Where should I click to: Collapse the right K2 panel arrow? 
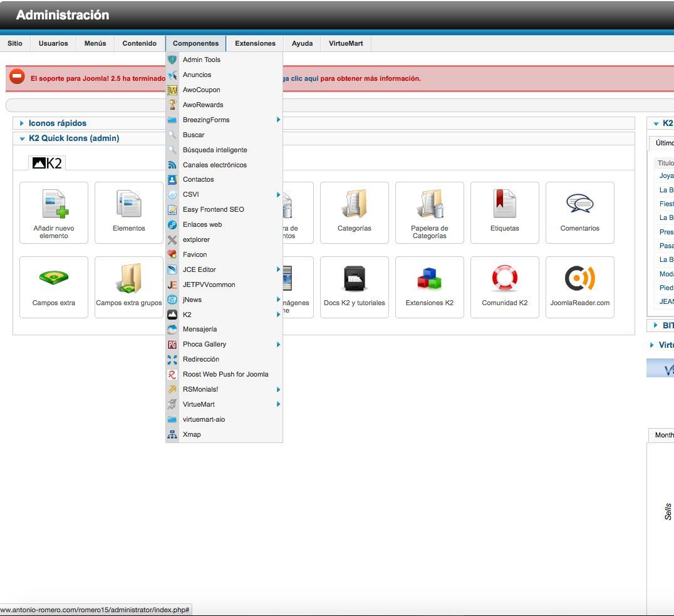click(656, 123)
